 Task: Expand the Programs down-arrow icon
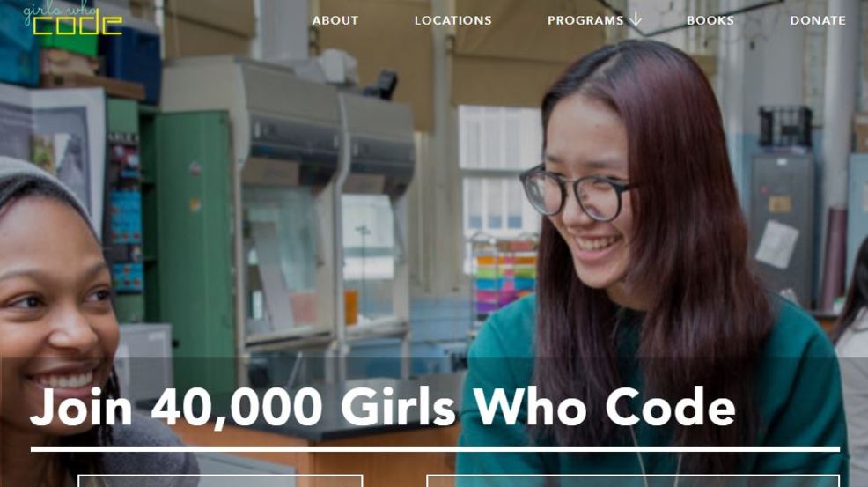[636, 20]
